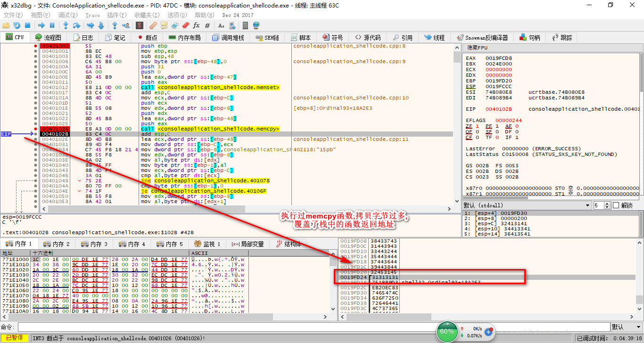Toggle breakpoint dot at address 00401048
The image size is (644, 343).
tap(35, 180)
